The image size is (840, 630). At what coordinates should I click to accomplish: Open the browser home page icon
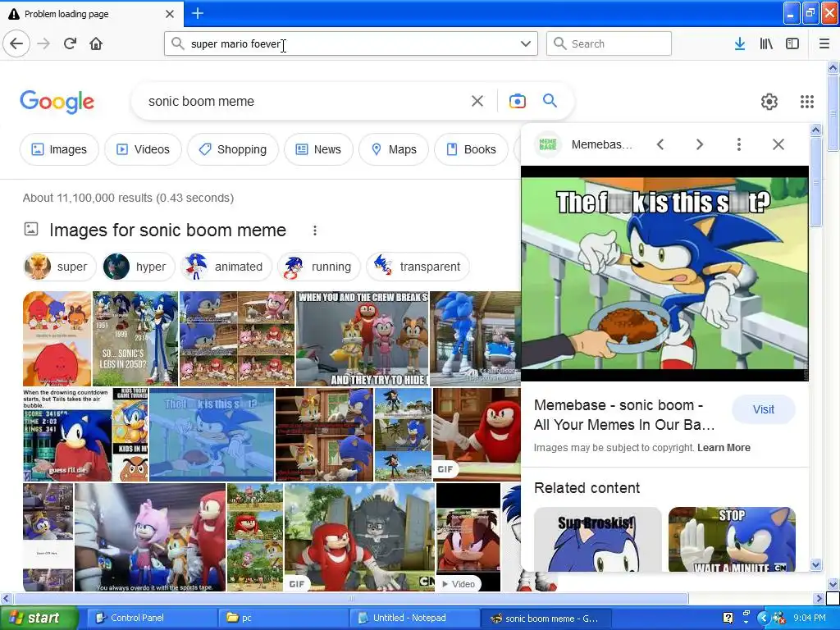(x=96, y=43)
